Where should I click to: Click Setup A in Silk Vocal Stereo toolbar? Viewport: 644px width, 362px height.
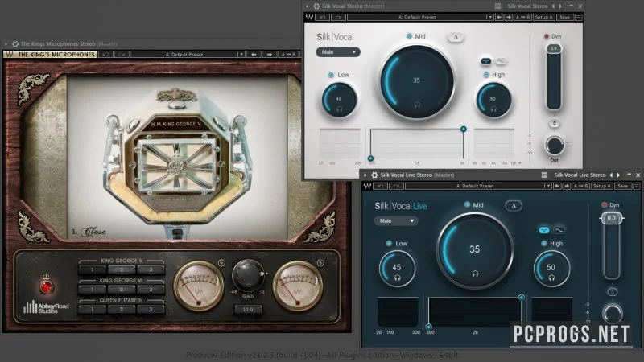[x=544, y=17]
